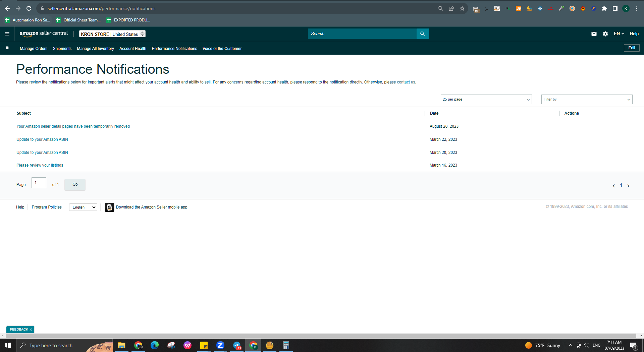Click the Amazon Seller mobile app icon

pyautogui.click(x=109, y=207)
